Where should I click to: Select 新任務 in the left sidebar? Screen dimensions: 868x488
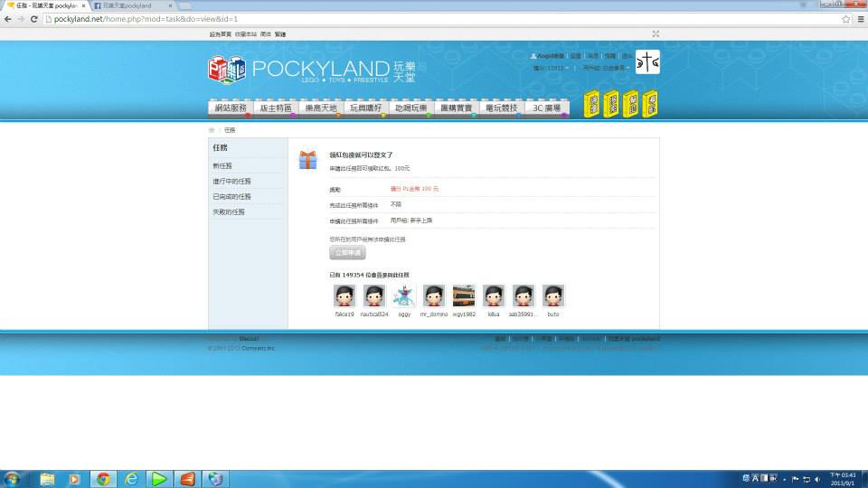tap(222, 166)
